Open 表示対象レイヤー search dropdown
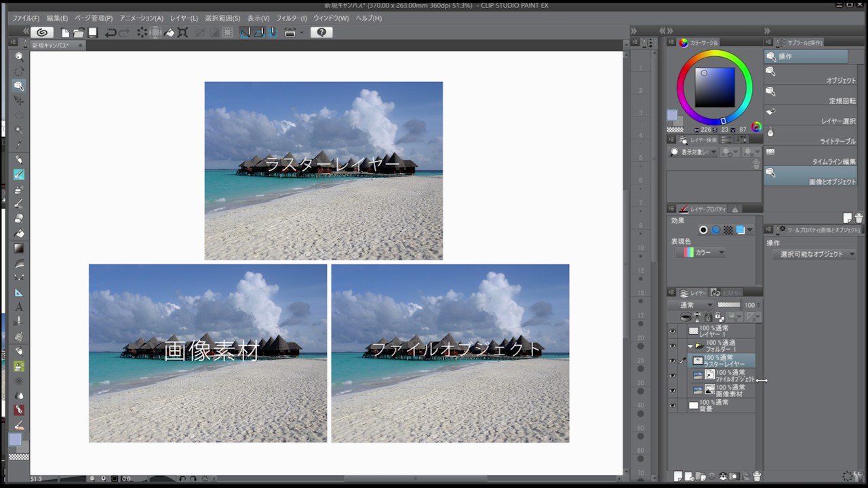 coord(693,152)
